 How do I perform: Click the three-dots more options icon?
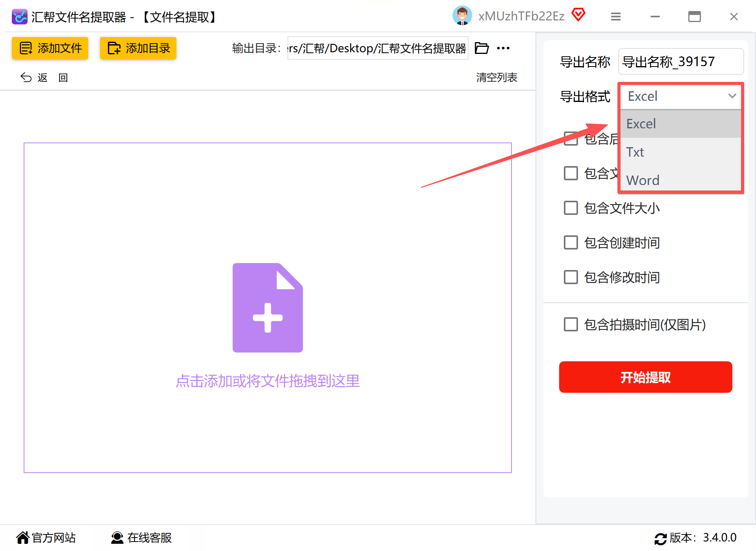(503, 48)
